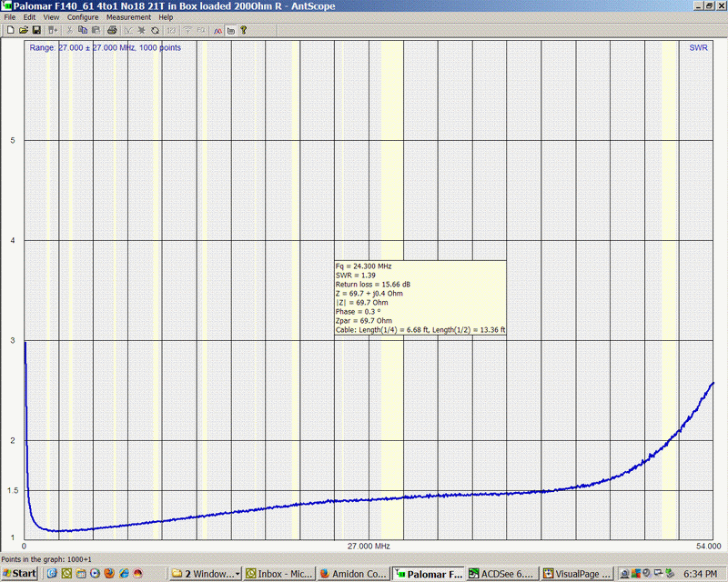Open the View menu
Image resolution: width=728 pixels, height=582 pixels.
point(51,17)
